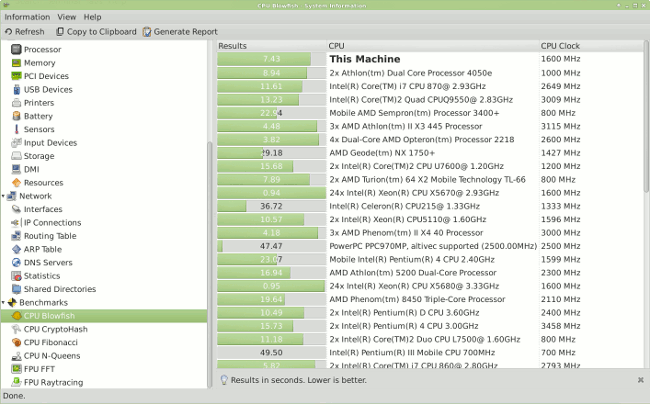Dismiss the results hint bar
The height and width of the screenshot is (404, 650).
(640, 380)
